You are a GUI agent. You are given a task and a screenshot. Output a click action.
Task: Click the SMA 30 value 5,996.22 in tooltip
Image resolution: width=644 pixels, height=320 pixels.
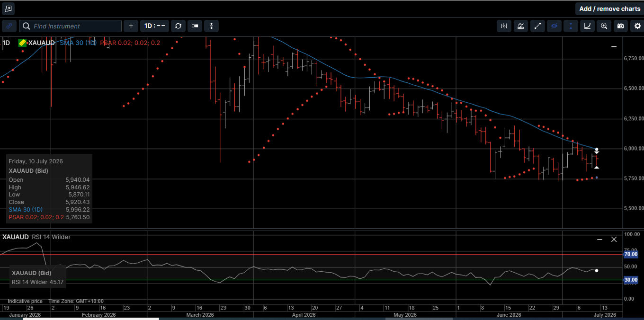pos(78,209)
